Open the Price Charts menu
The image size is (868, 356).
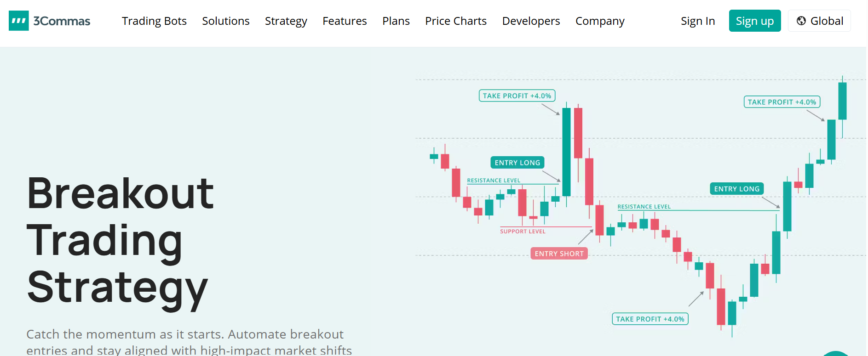coord(455,21)
